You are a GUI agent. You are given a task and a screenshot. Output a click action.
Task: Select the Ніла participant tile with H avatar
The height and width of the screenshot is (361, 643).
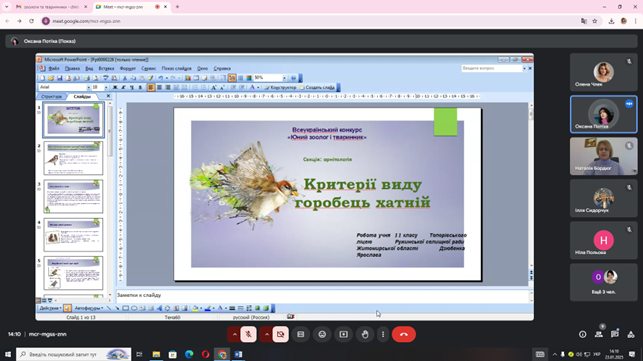point(604,240)
